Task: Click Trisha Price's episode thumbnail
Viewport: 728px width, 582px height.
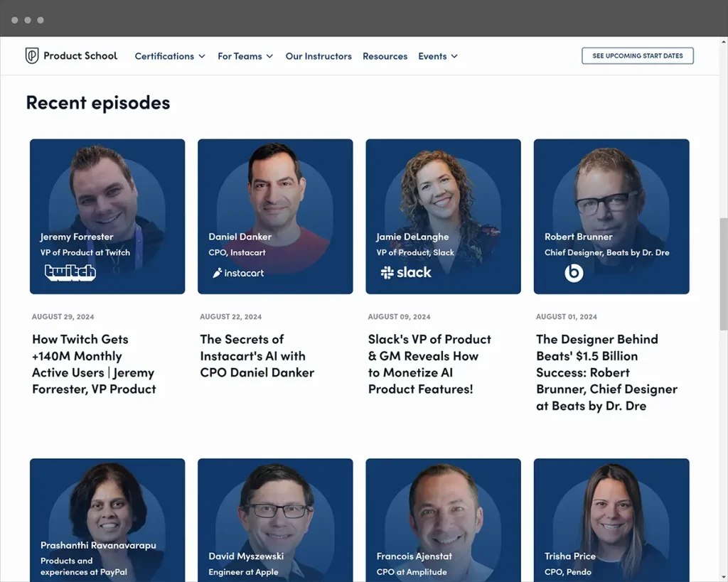Action: (x=611, y=519)
